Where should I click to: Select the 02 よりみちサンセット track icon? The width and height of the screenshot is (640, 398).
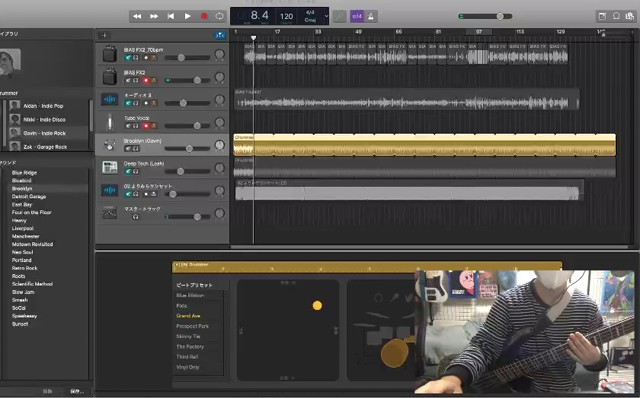point(110,190)
